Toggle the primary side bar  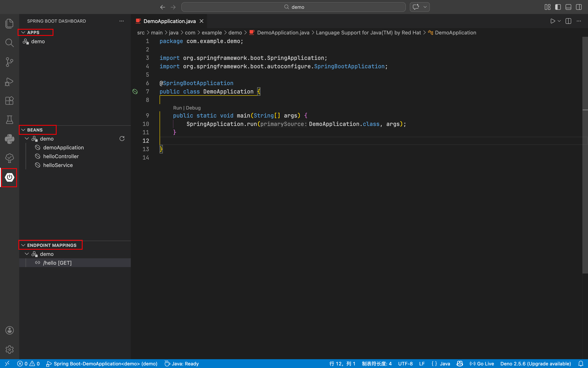[x=558, y=7]
